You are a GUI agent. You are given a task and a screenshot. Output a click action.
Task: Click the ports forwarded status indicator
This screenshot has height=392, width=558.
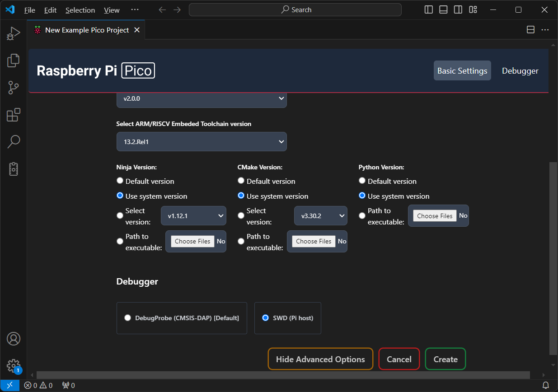click(x=68, y=385)
